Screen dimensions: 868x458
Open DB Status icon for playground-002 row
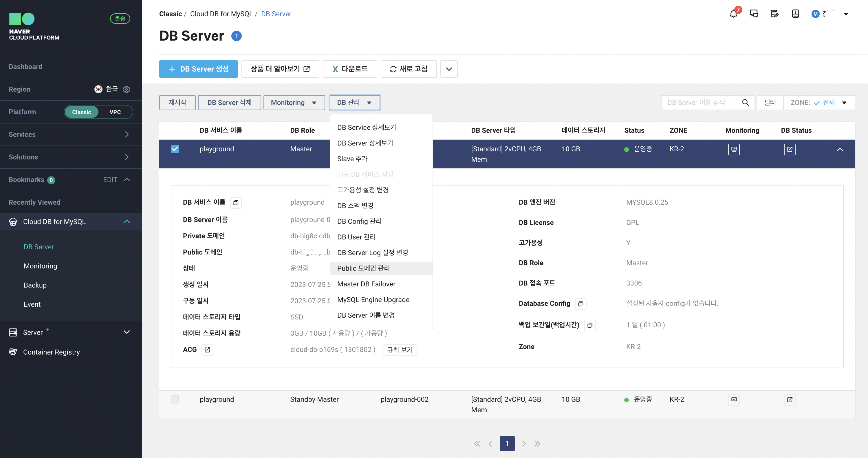point(790,400)
